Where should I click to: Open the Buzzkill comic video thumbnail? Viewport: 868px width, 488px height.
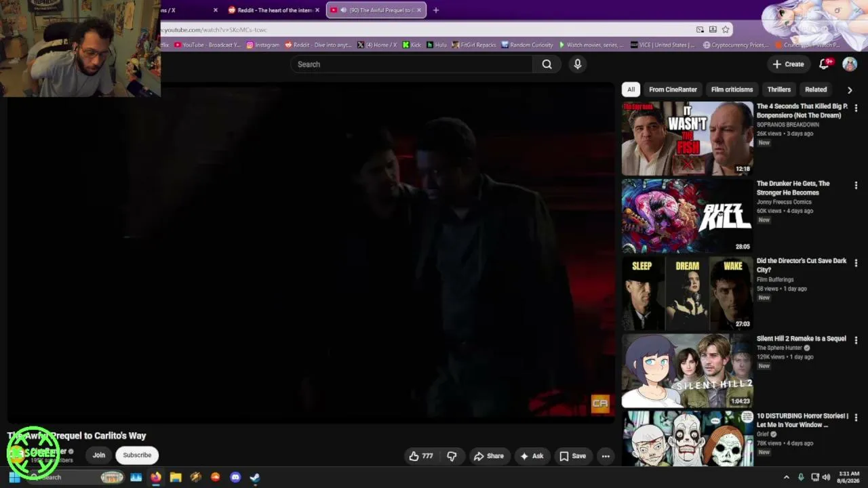tap(687, 216)
